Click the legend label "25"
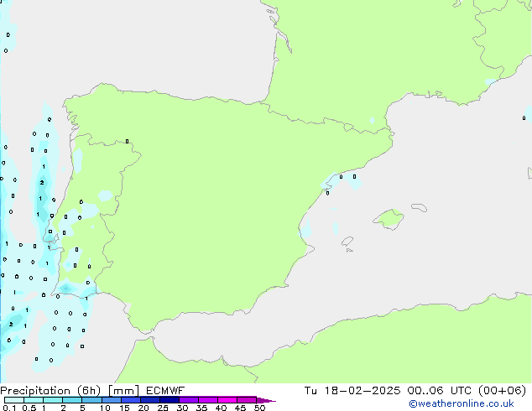 (163, 408)
